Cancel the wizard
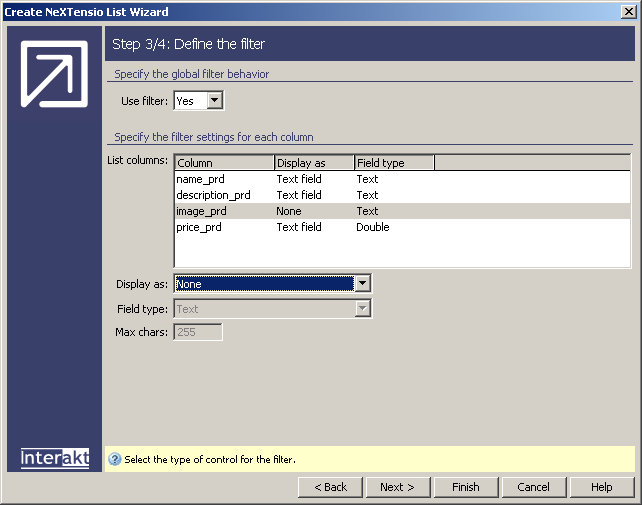642x505 pixels. point(533,487)
